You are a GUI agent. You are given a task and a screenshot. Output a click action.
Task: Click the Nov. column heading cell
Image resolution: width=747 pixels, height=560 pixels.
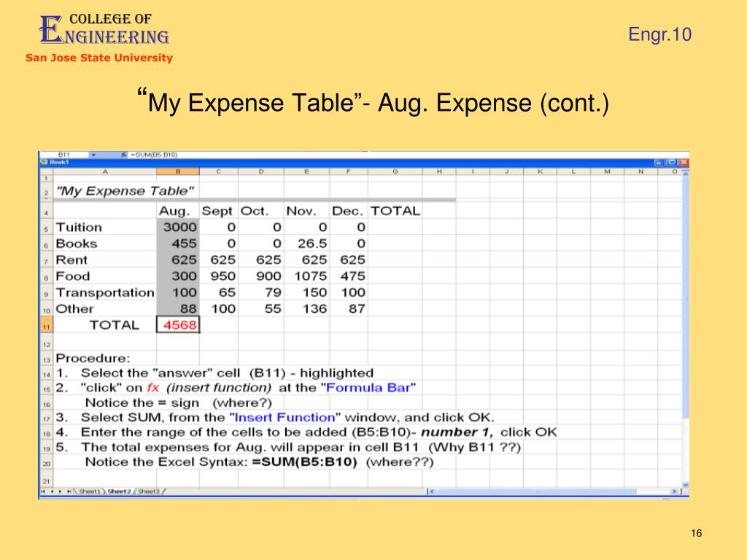(307, 211)
